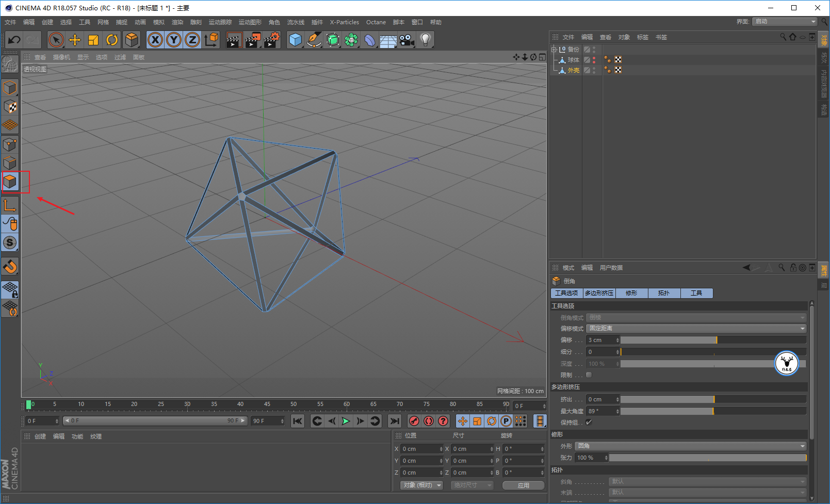Screen dimensions: 830x504
Task: Adjust the 最大角度 slider
Action: pyautogui.click(x=713, y=411)
